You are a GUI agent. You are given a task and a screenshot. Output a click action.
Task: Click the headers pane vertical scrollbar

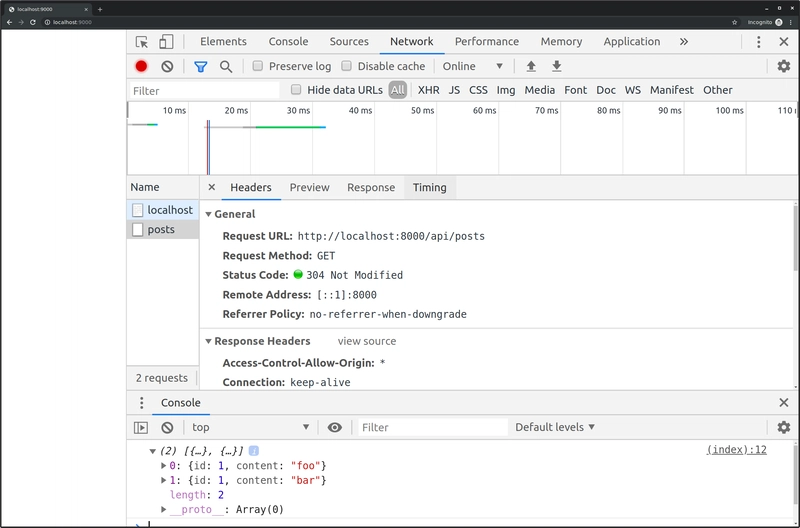796,237
